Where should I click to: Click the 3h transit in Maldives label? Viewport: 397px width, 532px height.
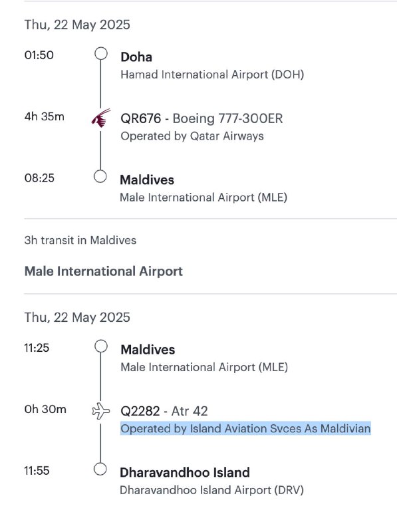80,240
